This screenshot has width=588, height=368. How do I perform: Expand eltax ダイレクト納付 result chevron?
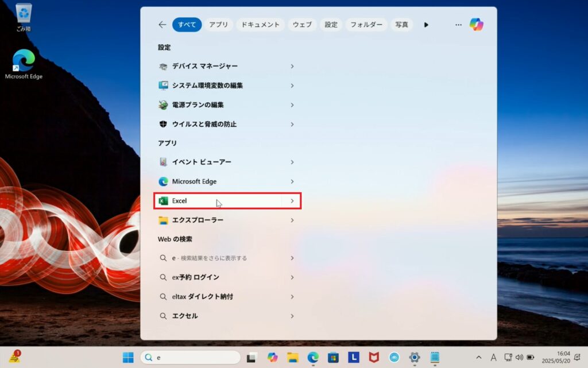point(292,296)
